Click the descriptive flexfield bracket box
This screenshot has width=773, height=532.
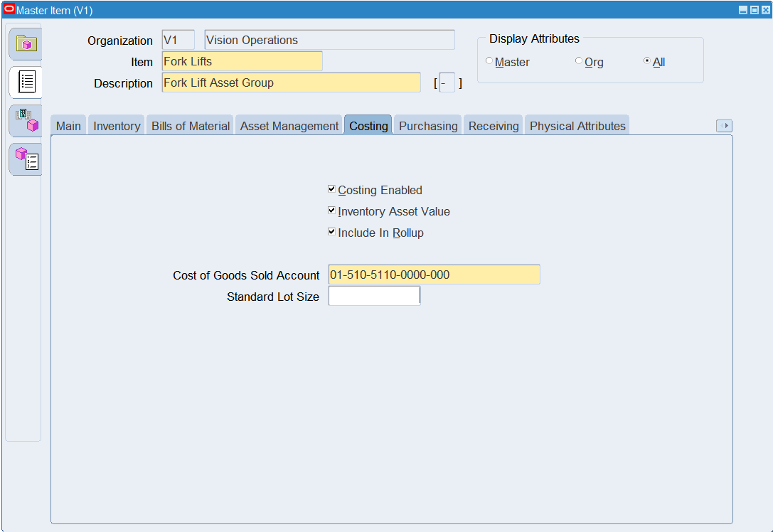point(447,83)
